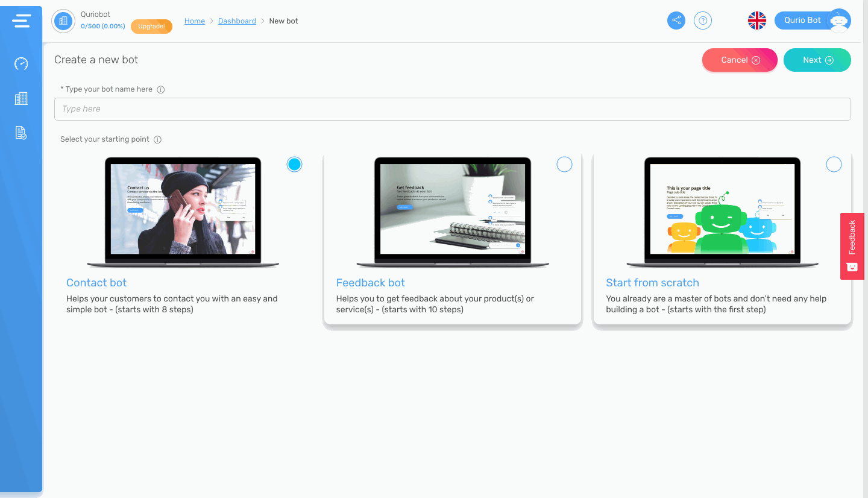Change language via the UK flag icon
Screen dimensions: 868x498
(x=756, y=20)
